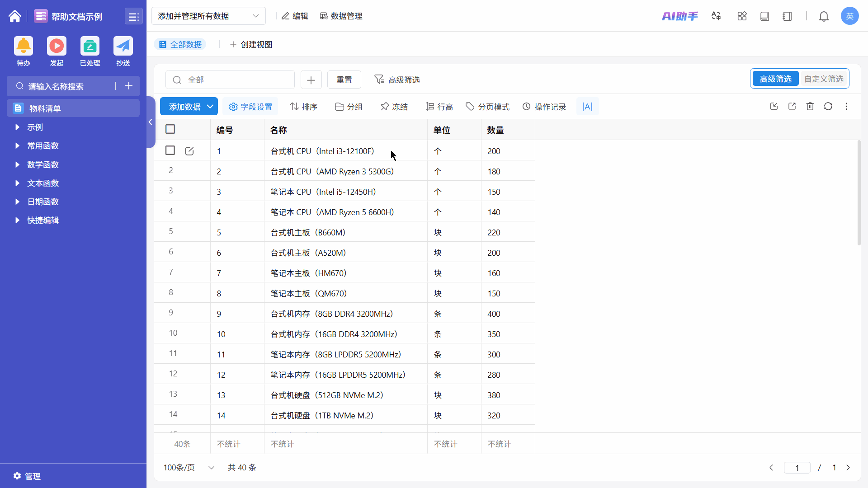
Task: Switch to 自定义筛选 filter mode
Action: [x=823, y=79]
